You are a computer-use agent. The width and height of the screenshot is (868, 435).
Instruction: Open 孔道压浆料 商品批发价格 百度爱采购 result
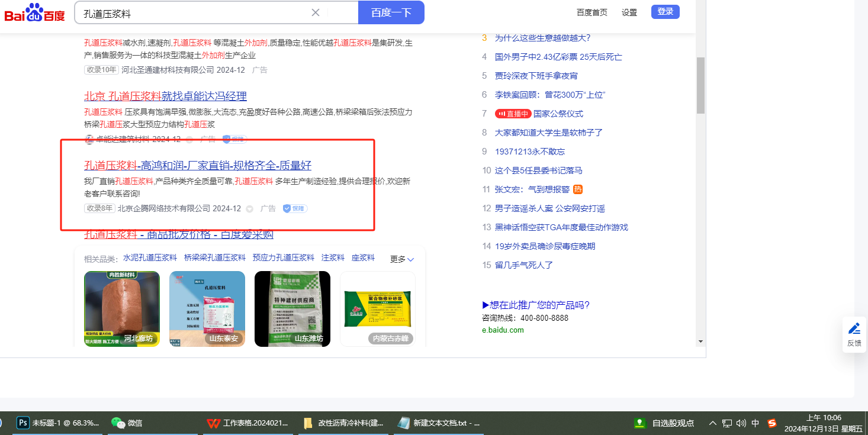coord(179,234)
